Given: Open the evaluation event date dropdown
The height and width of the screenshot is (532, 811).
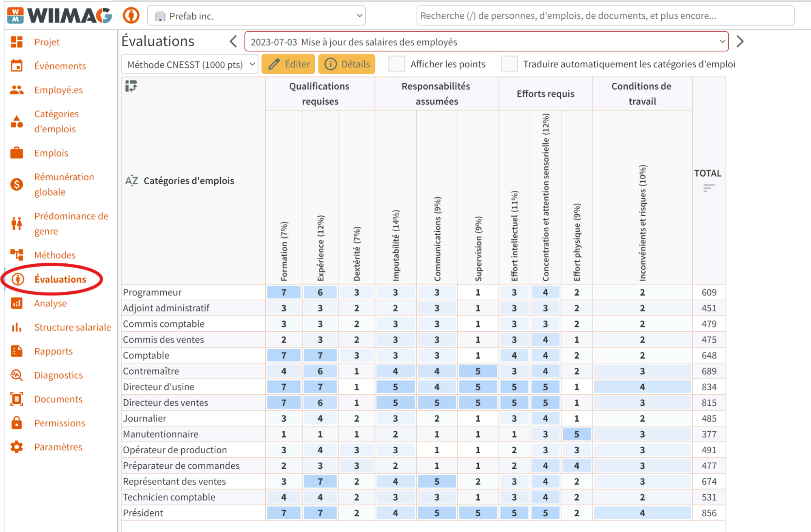Looking at the screenshot, I should click(x=486, y=42).
